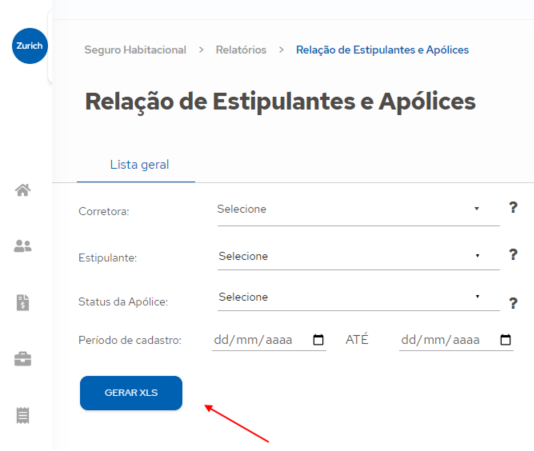Image resolution: width=534 pixels, height=451 pixels.
Task: Click the Zurich logo in the sidebar
Action: click(30, 46)
